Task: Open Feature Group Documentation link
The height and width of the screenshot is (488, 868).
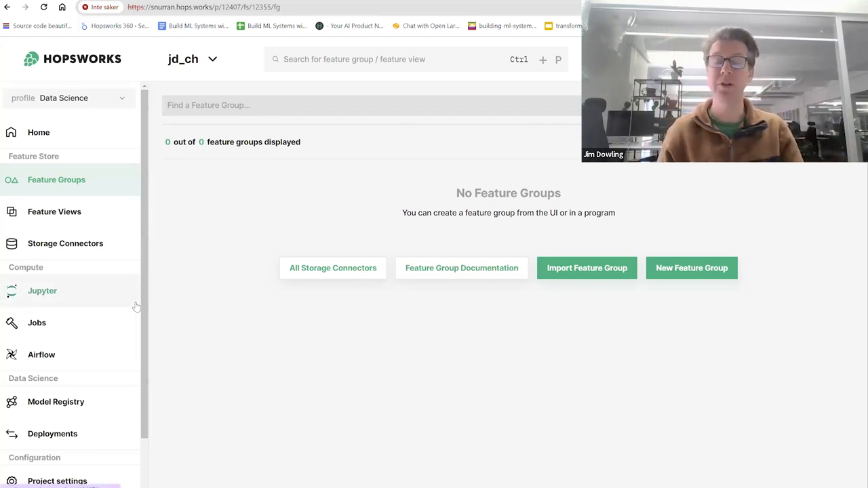Action: [461, 268]
